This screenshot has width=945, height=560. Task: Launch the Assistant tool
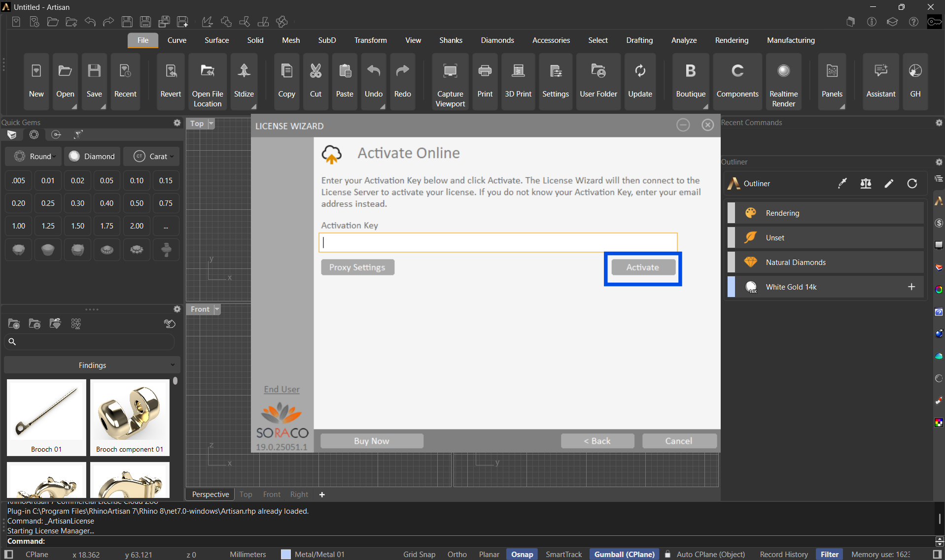881,81
